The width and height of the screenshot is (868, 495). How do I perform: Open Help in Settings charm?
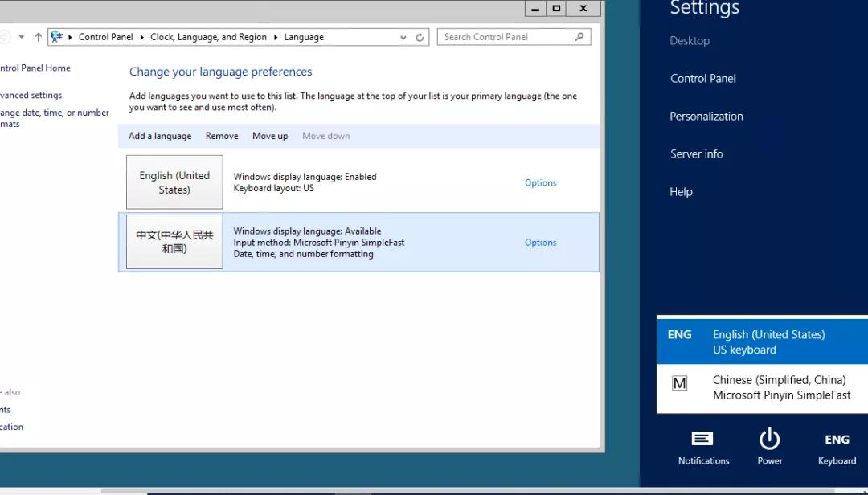681,192
